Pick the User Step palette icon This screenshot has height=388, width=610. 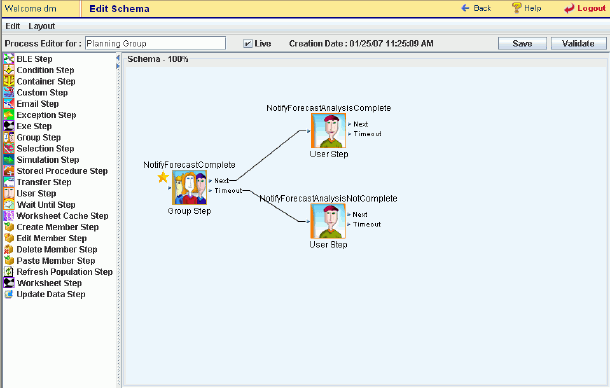9,193
